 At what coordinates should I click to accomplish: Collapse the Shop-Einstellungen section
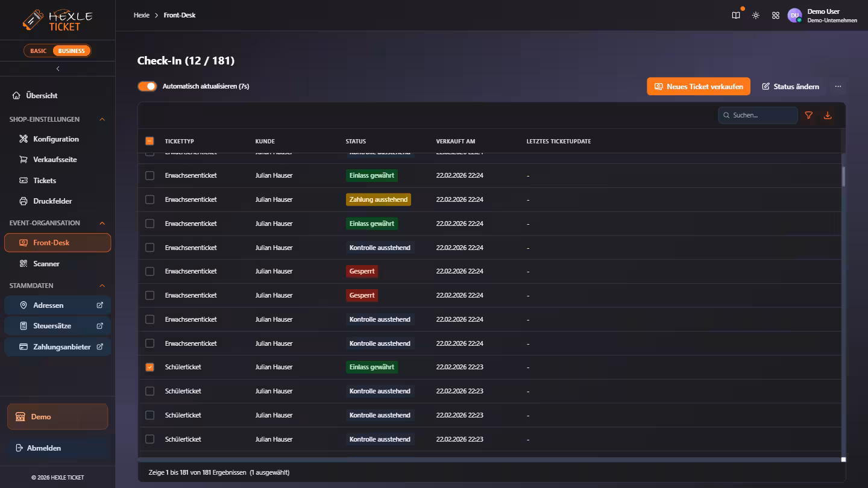tap(102, 119)
